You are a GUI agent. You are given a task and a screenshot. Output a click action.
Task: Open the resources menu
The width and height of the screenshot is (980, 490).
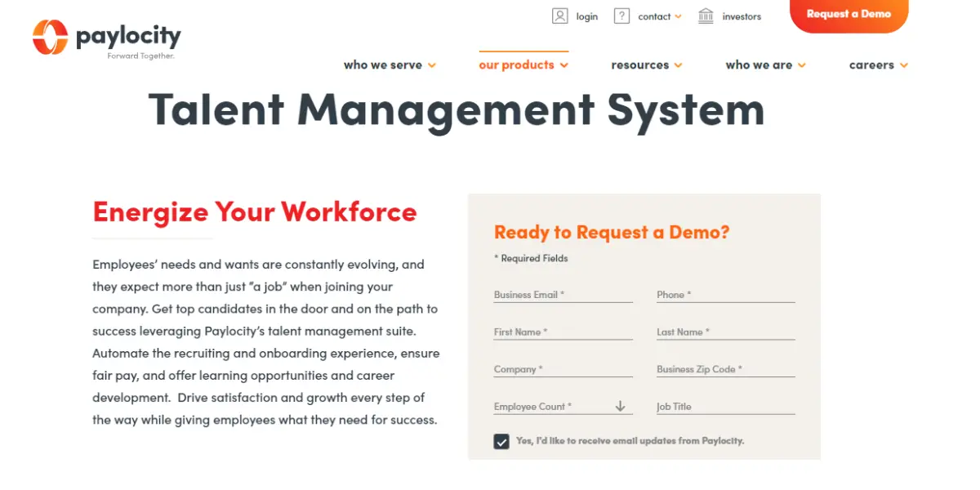click(x=647, y=65)
